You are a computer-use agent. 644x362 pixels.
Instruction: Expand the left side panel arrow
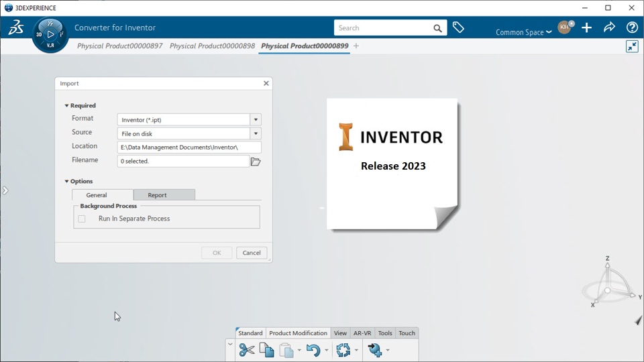5,190
